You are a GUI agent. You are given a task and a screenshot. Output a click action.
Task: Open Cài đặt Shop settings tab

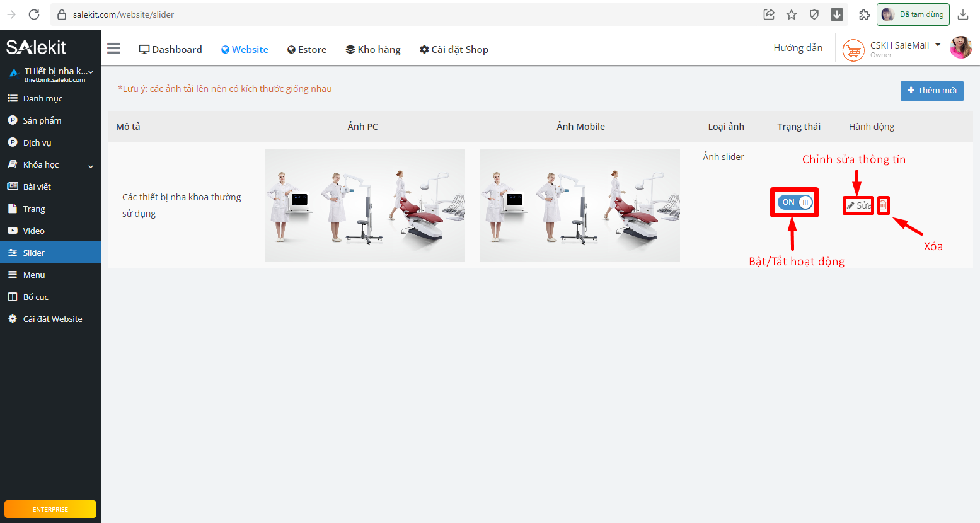click(x=454, y=49)
